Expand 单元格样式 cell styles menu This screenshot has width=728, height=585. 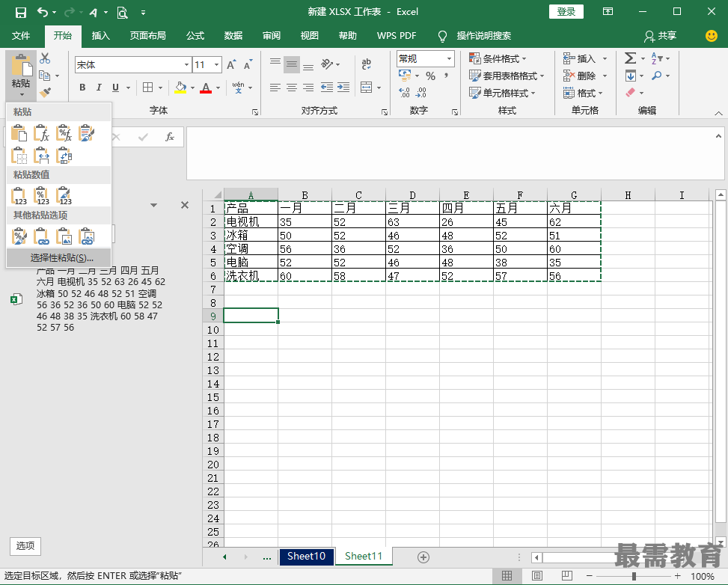(502, 93)
